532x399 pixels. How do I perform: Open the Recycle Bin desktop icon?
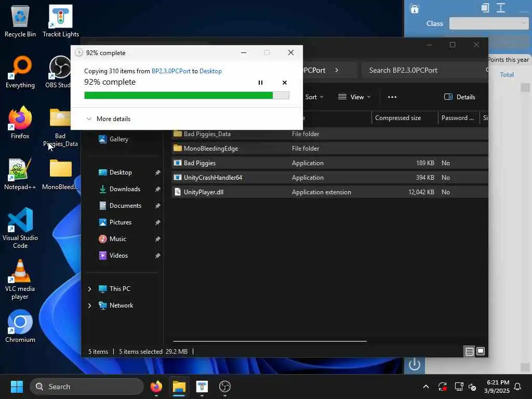pyautogui.click(x=20, y=22)
